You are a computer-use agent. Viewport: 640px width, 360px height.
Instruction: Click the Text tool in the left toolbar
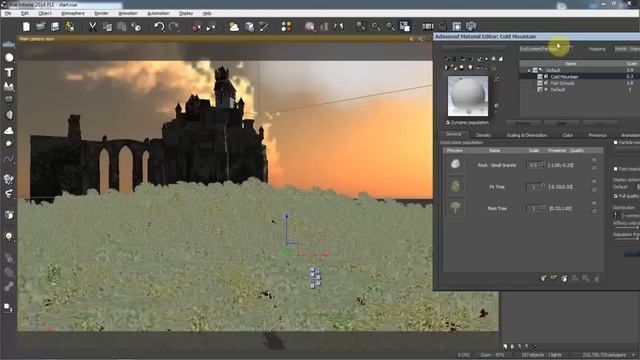pos(9,72)
